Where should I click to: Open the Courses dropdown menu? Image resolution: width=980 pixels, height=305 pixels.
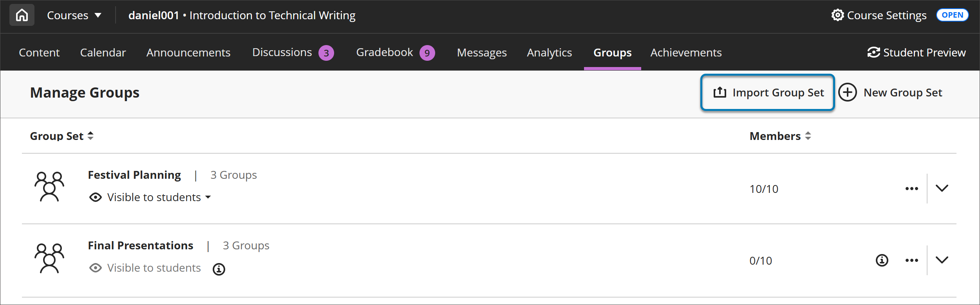pos(74,15)
